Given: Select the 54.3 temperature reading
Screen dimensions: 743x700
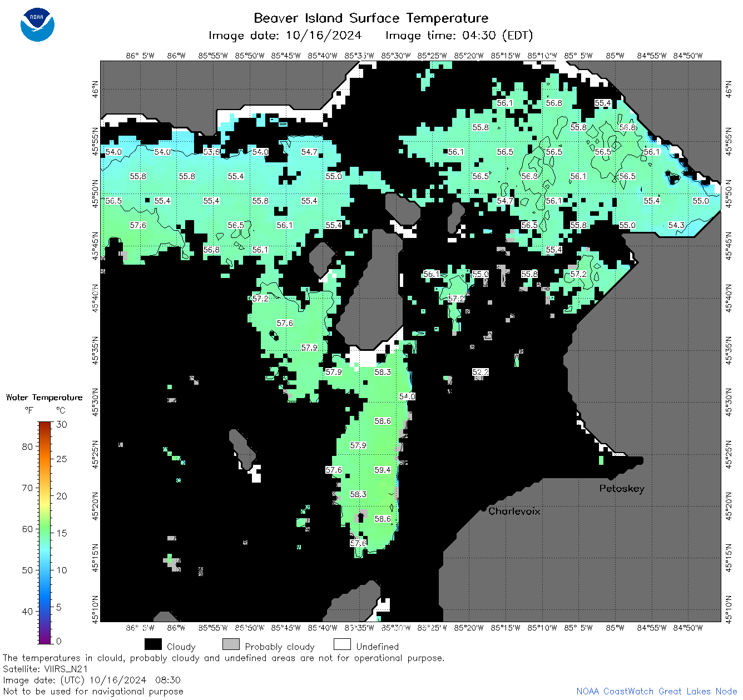Looking at the screenshot, I should point(676,225).
